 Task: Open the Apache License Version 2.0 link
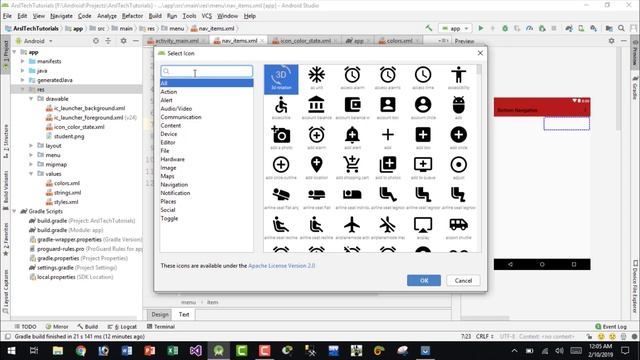pyautogui.click(x=282, y=266)
